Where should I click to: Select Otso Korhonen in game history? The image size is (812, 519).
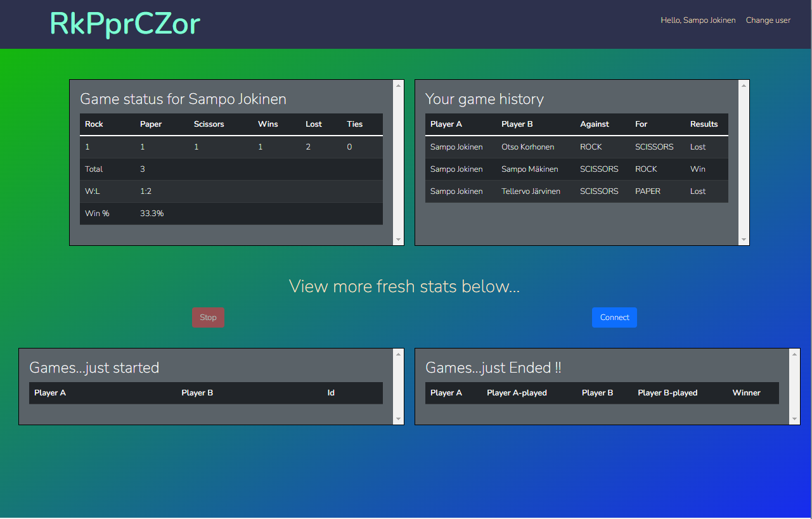527,147
